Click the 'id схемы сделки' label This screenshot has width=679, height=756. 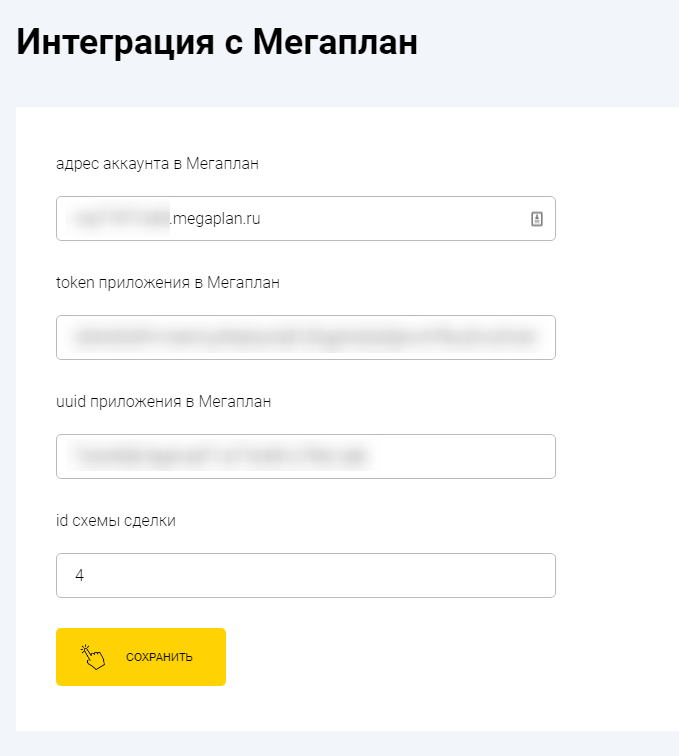coord(115,520)
